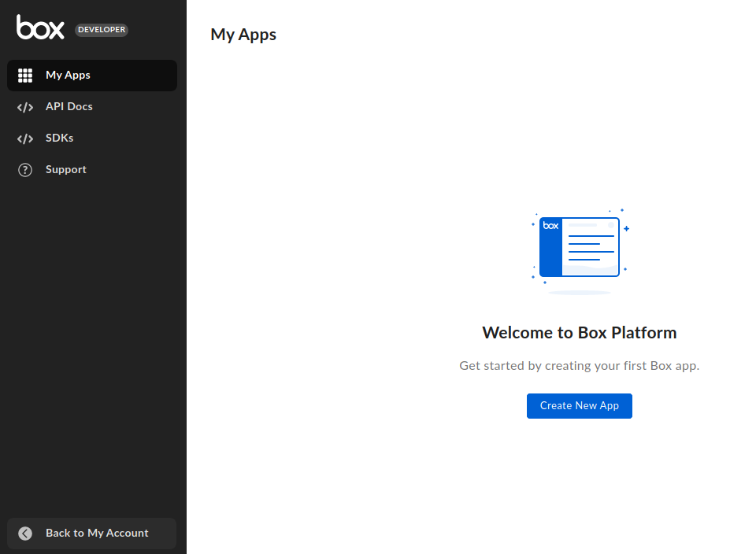Image resolution: width=756 pixels, height=554 pixels.
Task: Click the back arrow circle icon
Action: tap(24, 533)
